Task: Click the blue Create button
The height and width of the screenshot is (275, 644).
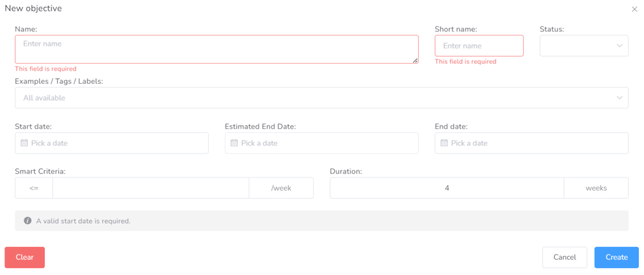Action: tap(616, 257)
